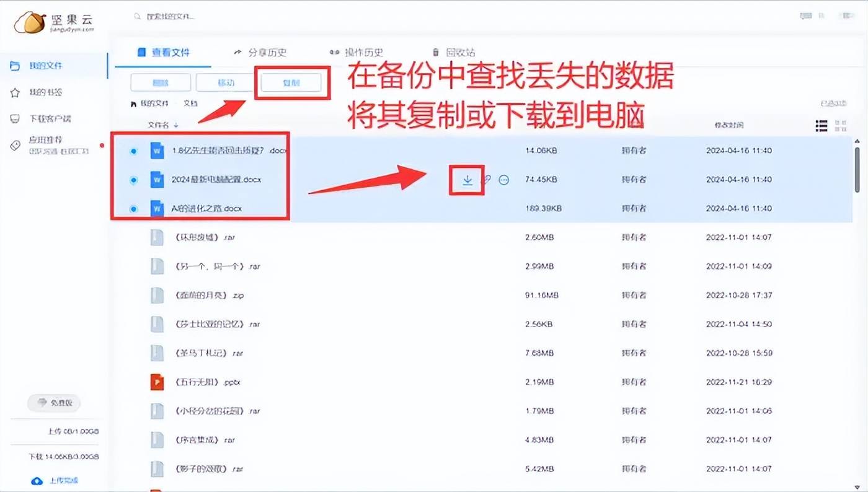Click archive icon of 《序言集成》.rar
868x492 pixels.
(157, 439)
